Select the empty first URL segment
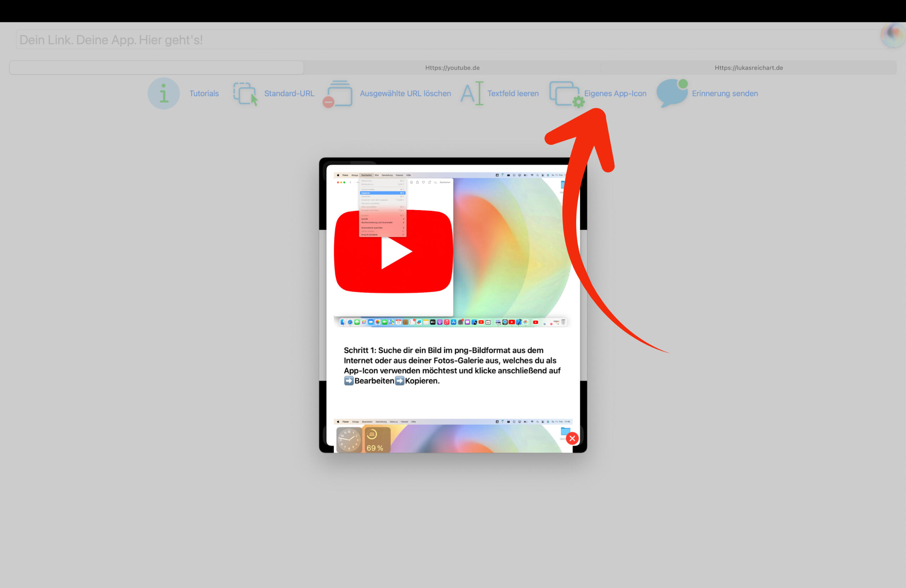The width and height of the screenshot is (906, 588). click(x=156, y=68)
